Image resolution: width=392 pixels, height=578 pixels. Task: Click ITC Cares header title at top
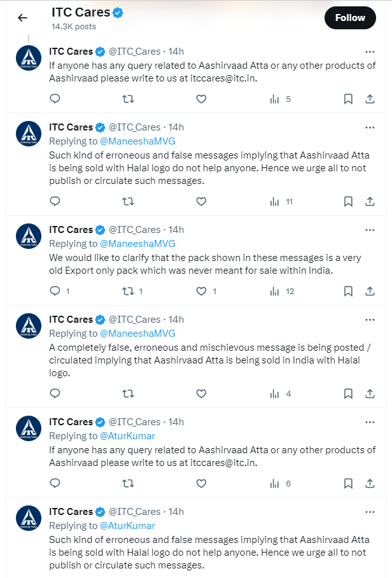pyautogui.click(x=80, y=12)
